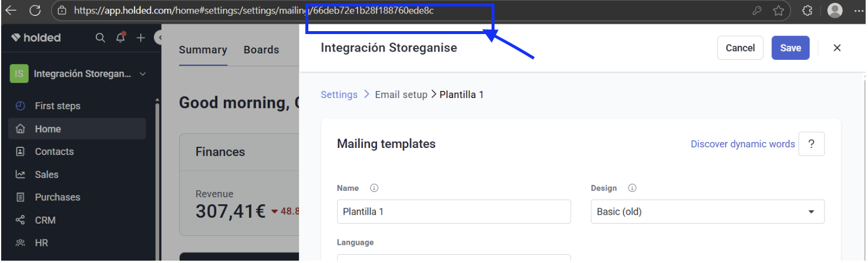Click the Name input field
The height and width of the screenshot is (263, 868).
coord(454,212)
